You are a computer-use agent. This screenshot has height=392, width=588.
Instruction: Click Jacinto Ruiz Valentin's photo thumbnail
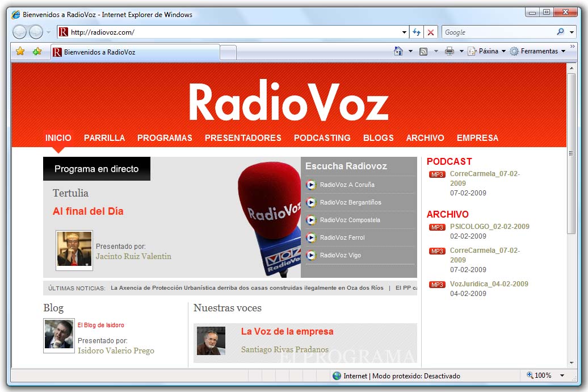tap(74, 250)
